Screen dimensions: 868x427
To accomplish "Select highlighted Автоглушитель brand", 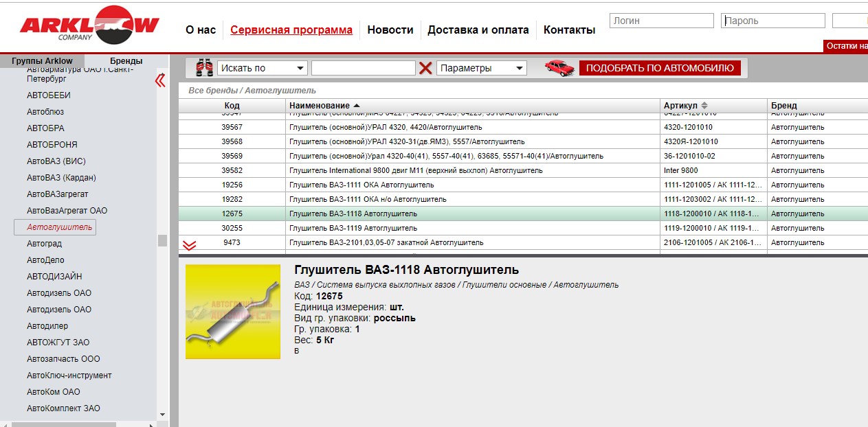I will [55, 227].
